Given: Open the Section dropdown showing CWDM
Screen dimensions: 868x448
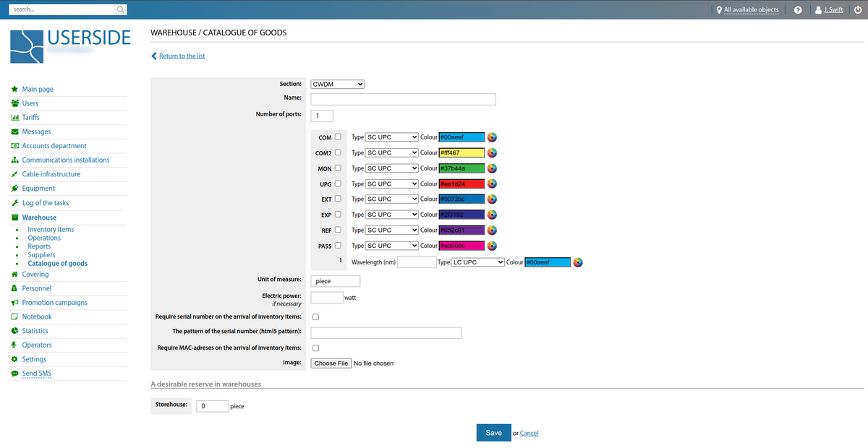Looking at the screenshot, I should point(337,84).
